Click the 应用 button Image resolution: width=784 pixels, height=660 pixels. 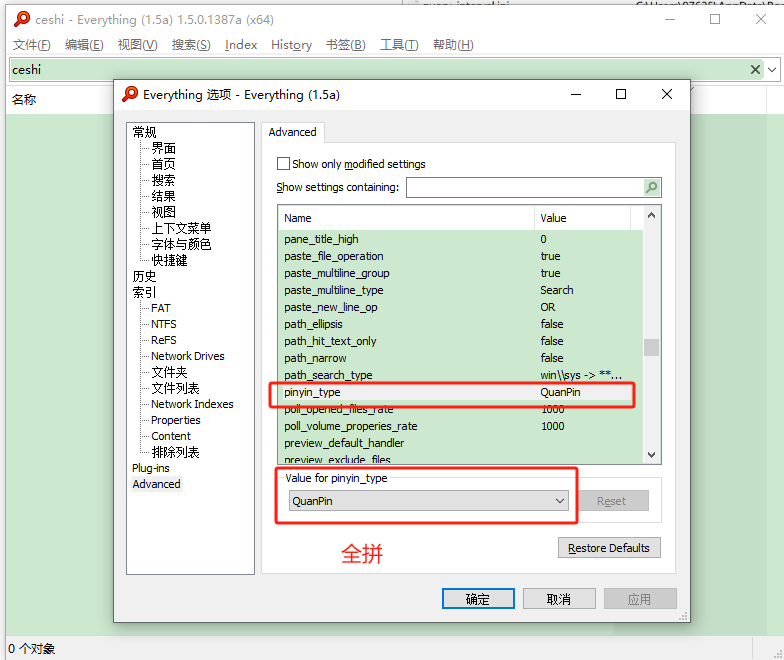point(640,598)
